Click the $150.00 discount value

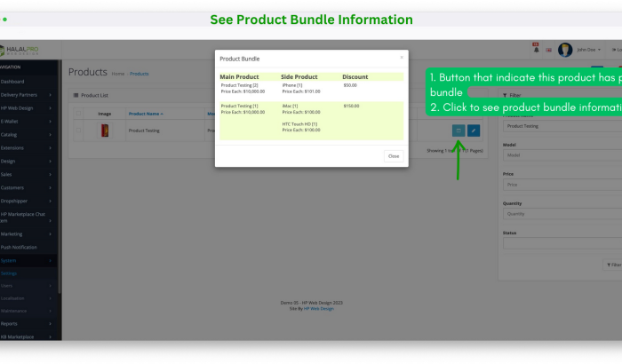click(x=352, y=106)
